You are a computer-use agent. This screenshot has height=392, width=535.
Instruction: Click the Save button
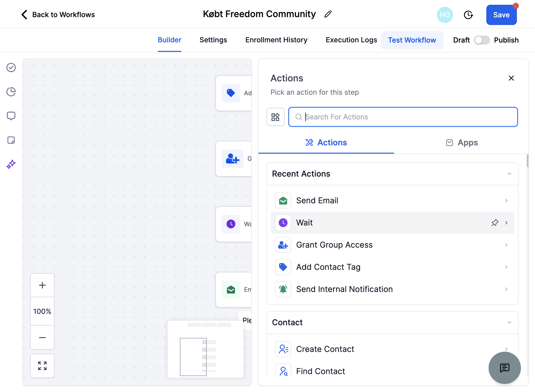click(501, 15)
